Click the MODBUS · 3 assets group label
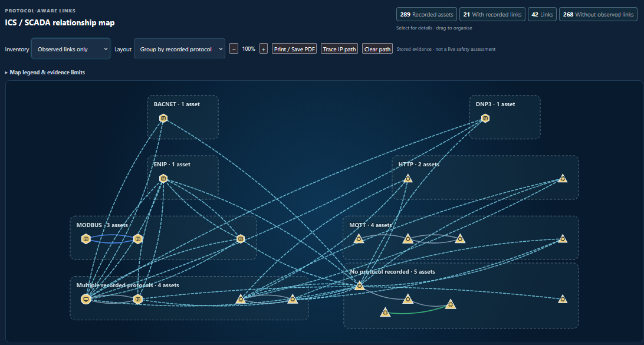644x345 pixels. (x=102, y=225)
